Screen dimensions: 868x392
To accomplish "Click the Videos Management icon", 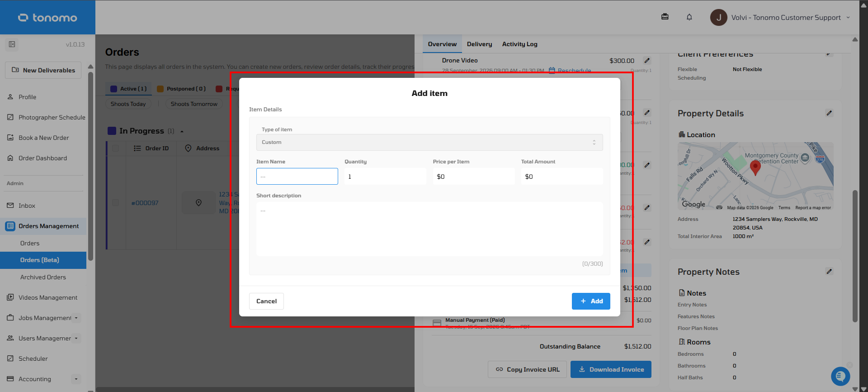I will (x=10, y=297).
